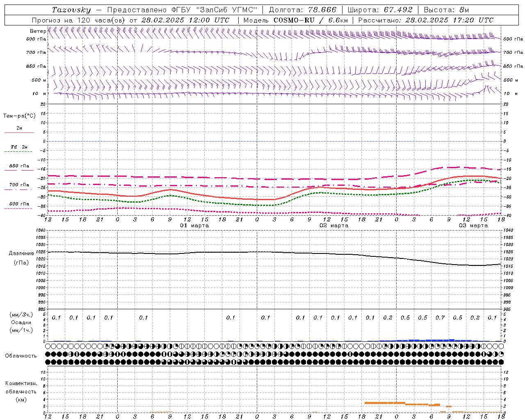The height and width of the screenshot is (420, 525).
Task: Click the 'Модель COSMO-RU / 6.6км' text
Action: 296,20
